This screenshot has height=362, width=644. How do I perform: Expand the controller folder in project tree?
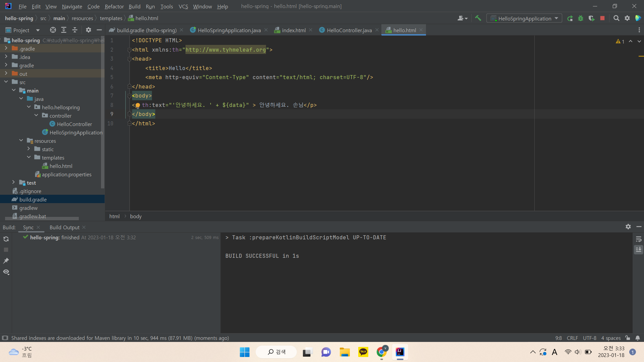pos(37,115)
